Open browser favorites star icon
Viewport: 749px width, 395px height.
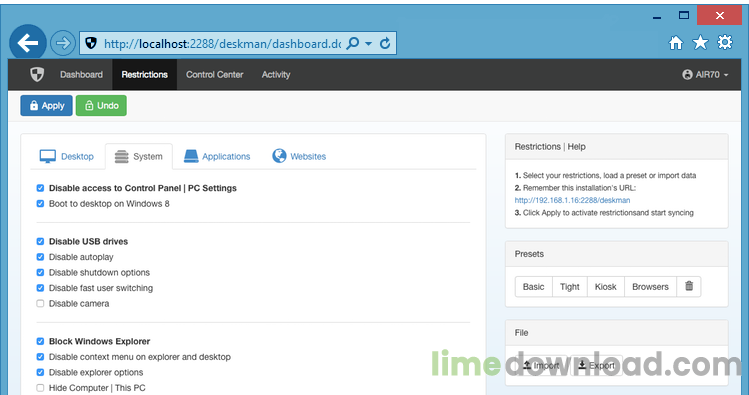[700, 43]
